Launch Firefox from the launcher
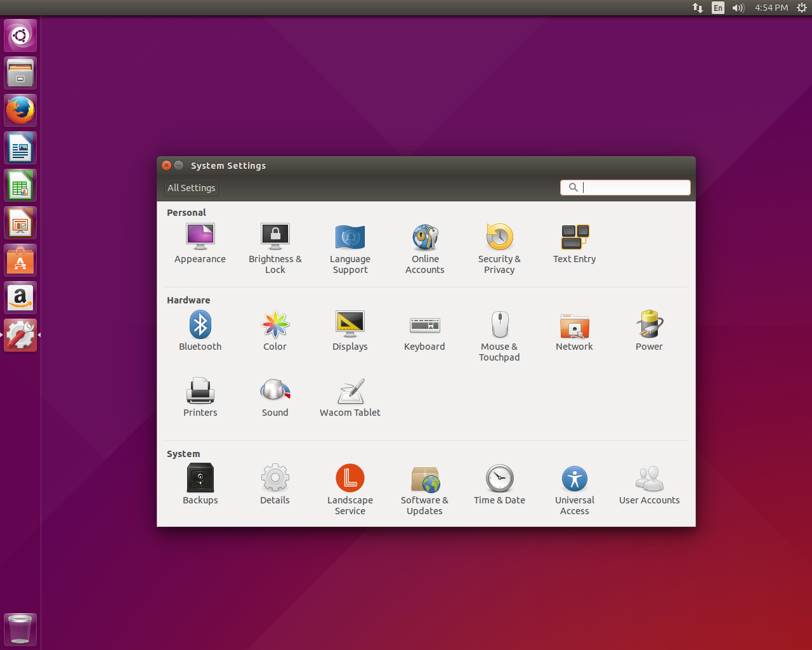This screenshot has height=650, width=812. click(20, 110)
